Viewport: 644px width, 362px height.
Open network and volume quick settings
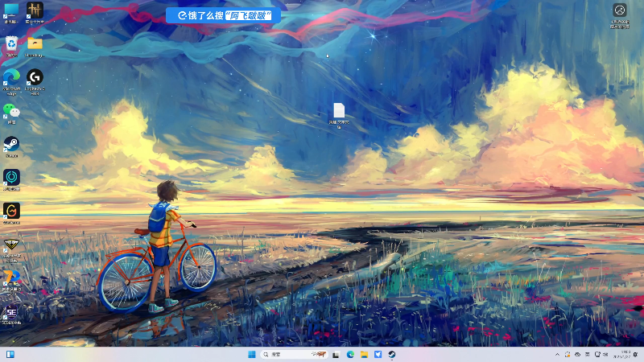pyautogui.click(x=601, y=354)
